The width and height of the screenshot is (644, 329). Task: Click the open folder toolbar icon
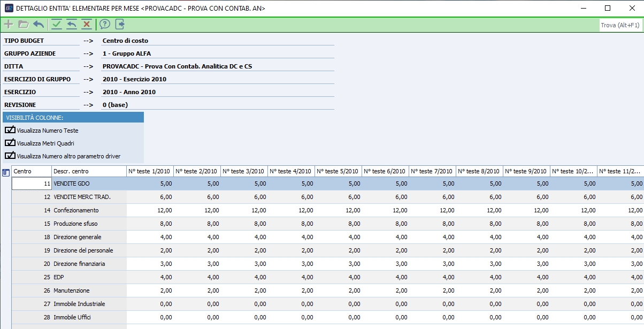click(x=23, y=24)
